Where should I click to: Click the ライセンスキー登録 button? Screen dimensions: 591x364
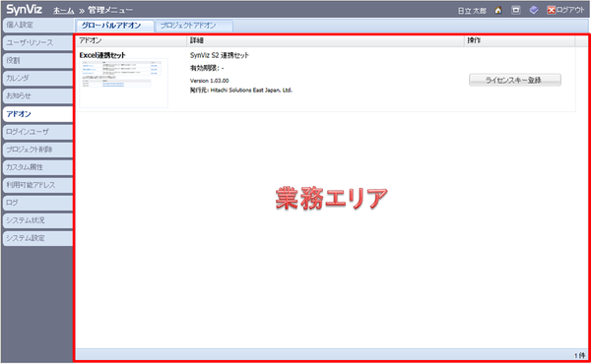pyautogui.click(x=515, y=80)
